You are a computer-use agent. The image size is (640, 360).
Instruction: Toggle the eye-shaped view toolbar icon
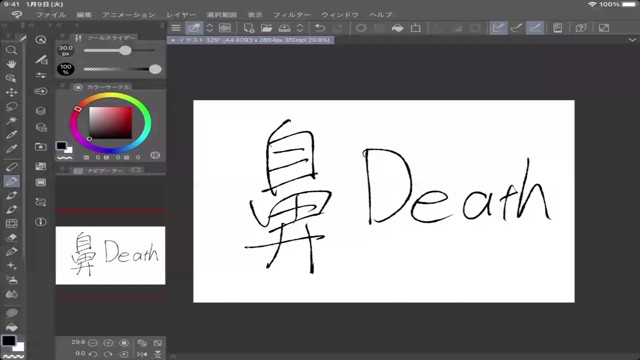[224, 28]
